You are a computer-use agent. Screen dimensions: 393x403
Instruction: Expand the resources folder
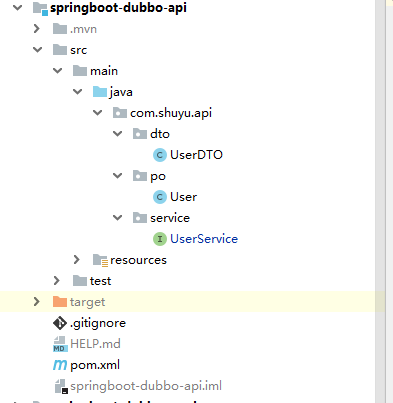pos(77,260)
